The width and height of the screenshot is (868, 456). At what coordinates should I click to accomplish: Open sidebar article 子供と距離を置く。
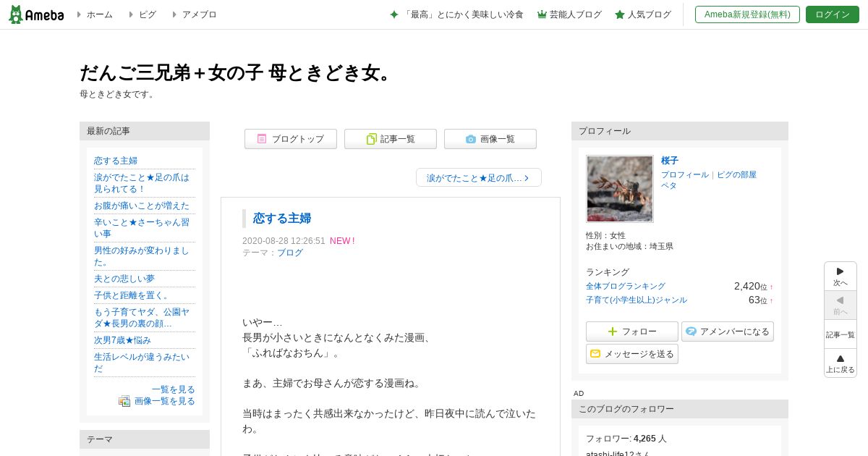[x=133, y=295]
